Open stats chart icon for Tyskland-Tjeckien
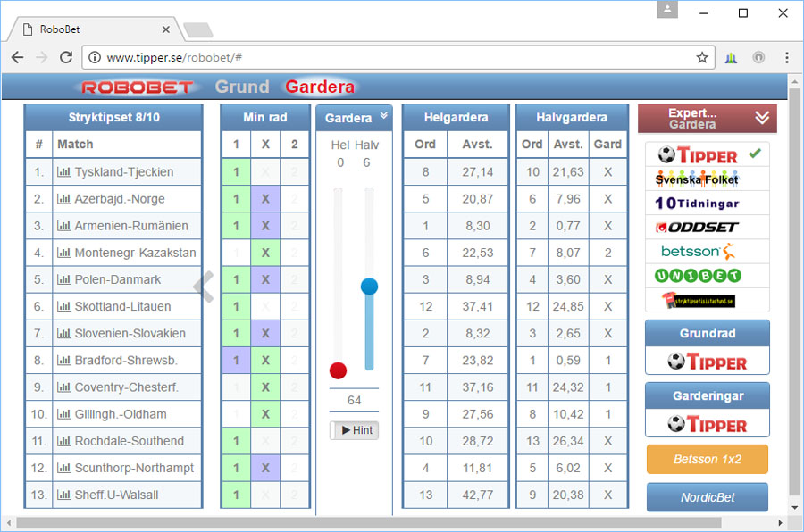 pyautogui.click(x=63, y=171)
